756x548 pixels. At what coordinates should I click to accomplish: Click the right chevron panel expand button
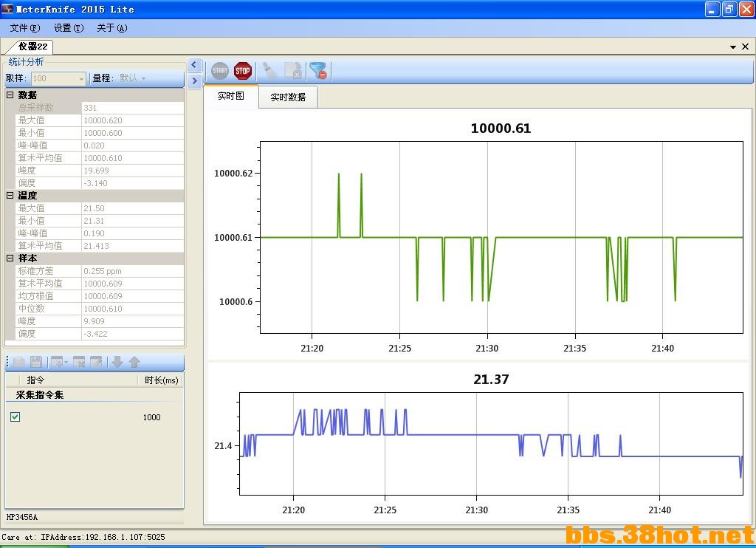point(194,81)
